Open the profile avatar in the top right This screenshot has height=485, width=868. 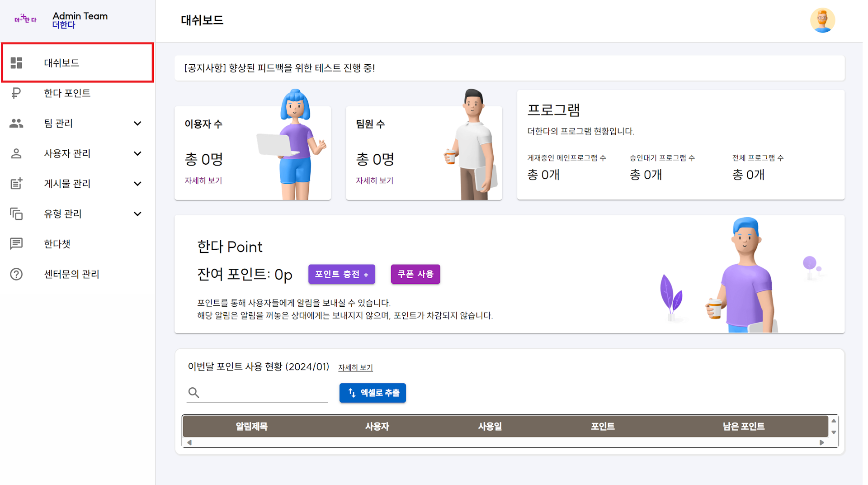823,20
